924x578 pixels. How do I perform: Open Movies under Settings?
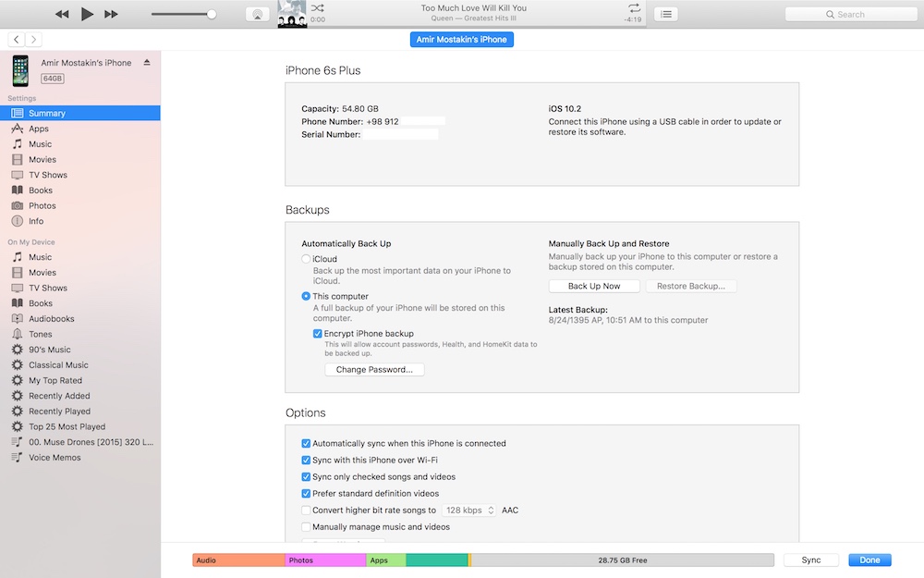point(80,159)
